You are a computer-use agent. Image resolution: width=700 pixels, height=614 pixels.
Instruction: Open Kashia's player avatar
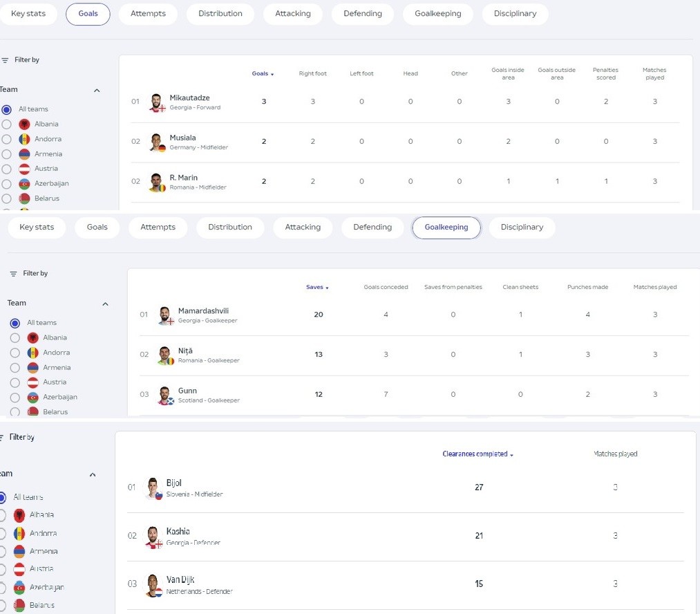tap(153, 536)
